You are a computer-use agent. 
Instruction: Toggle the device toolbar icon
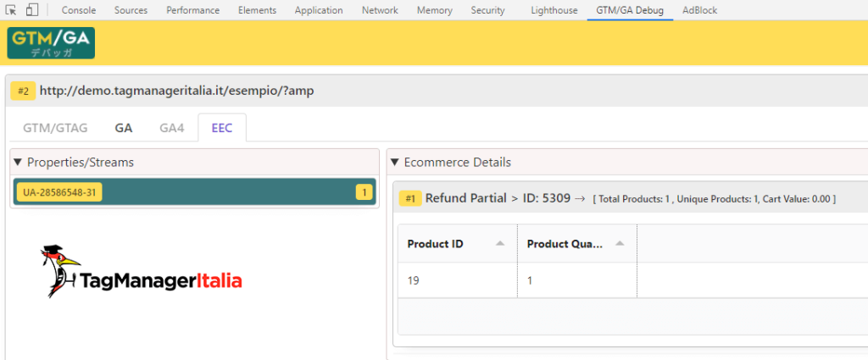32,10
